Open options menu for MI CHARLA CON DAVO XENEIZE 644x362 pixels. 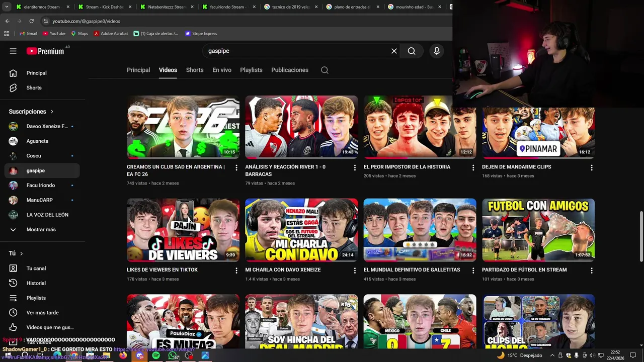[x=355, y=270]
